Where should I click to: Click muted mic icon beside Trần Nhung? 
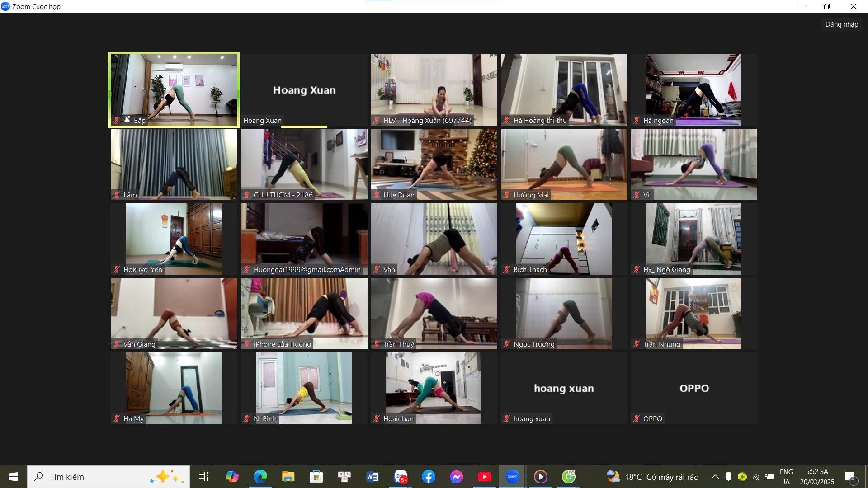637,344
